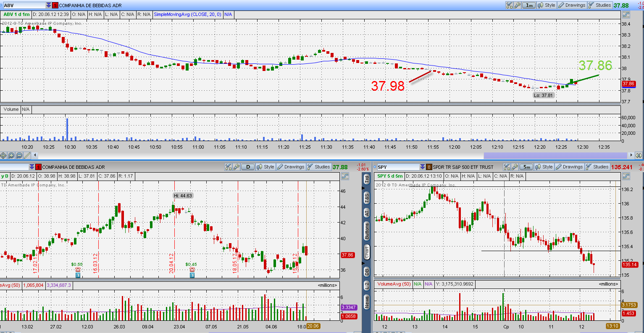This screenshot has width=644, height=333.
Task: Click the left scroll arrow of top chart scrollbar
Action: coord(35,155)
